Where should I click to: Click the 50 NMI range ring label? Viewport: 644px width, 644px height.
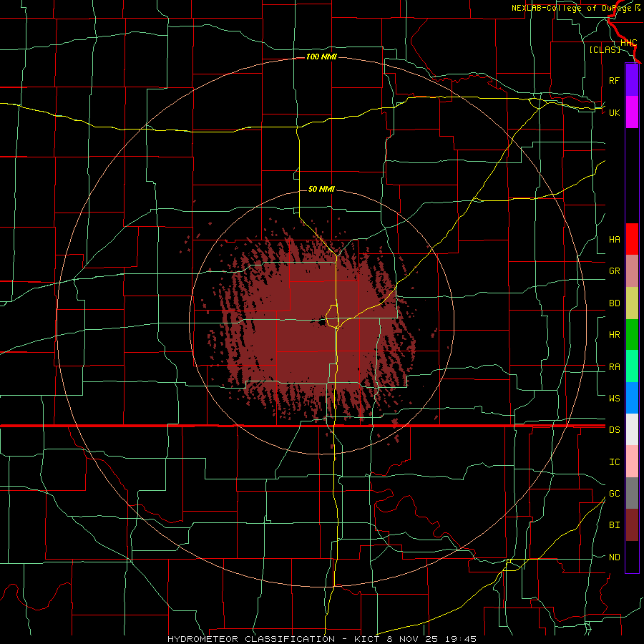coord(321,189)
